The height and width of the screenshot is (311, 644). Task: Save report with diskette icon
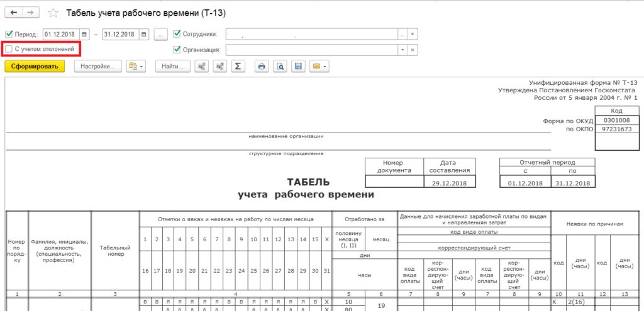pos(299,66)
